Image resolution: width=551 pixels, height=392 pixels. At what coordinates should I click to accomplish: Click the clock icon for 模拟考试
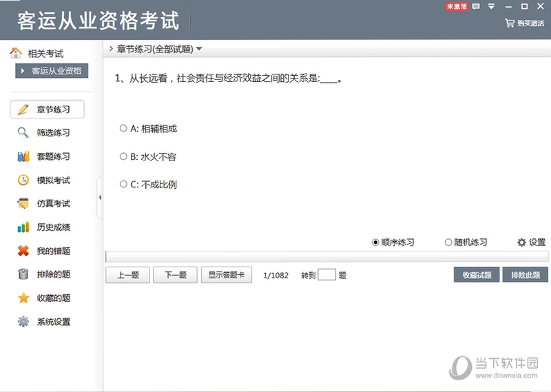point(23,180)
